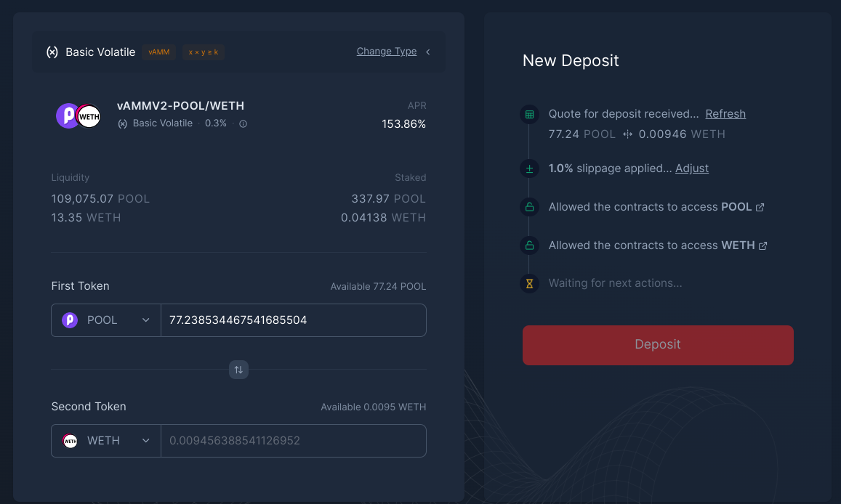Click the unlock icon for WETH allowance
The image size is (841, 504).
click(529, 245)
